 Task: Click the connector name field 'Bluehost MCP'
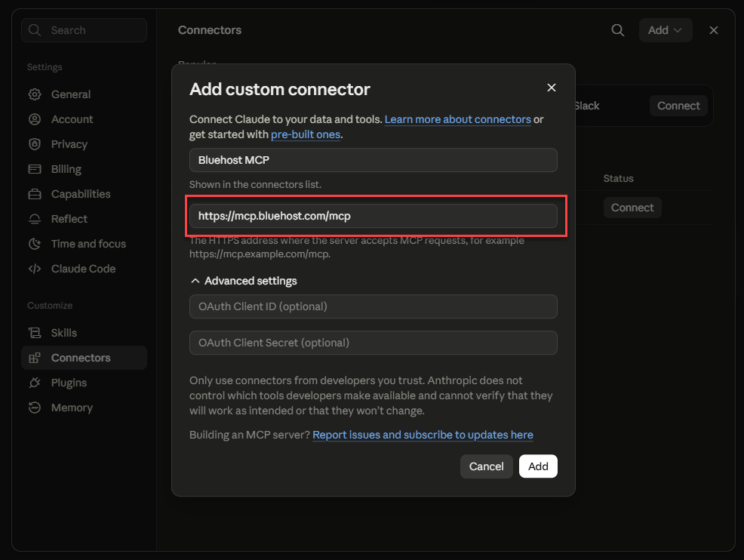click(373, 160)
